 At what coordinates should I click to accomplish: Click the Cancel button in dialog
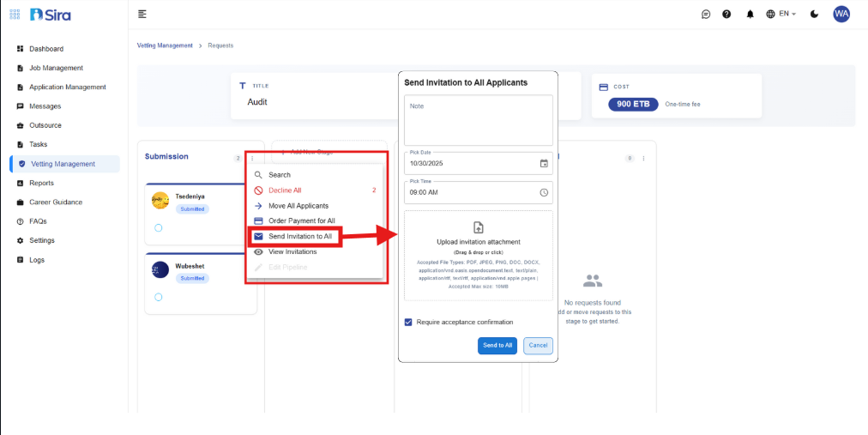(x=538, y=346)
